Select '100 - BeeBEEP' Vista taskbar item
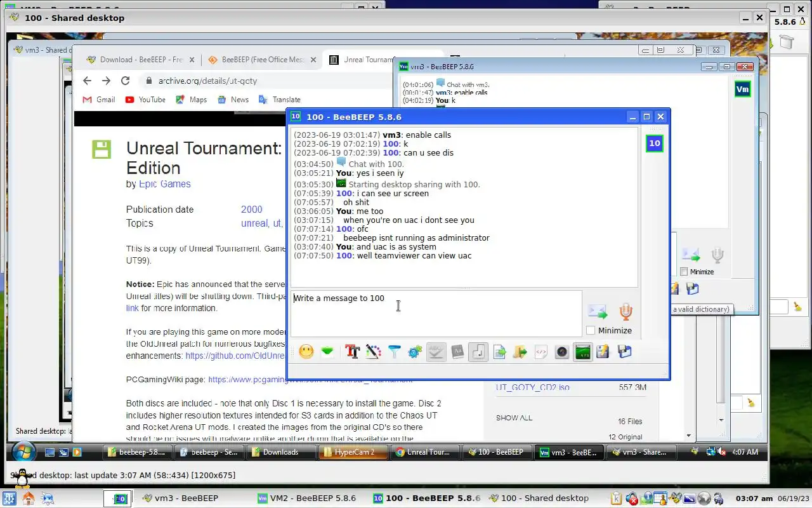This screenshot has width=812, height=508. click(x=497, y=452)
